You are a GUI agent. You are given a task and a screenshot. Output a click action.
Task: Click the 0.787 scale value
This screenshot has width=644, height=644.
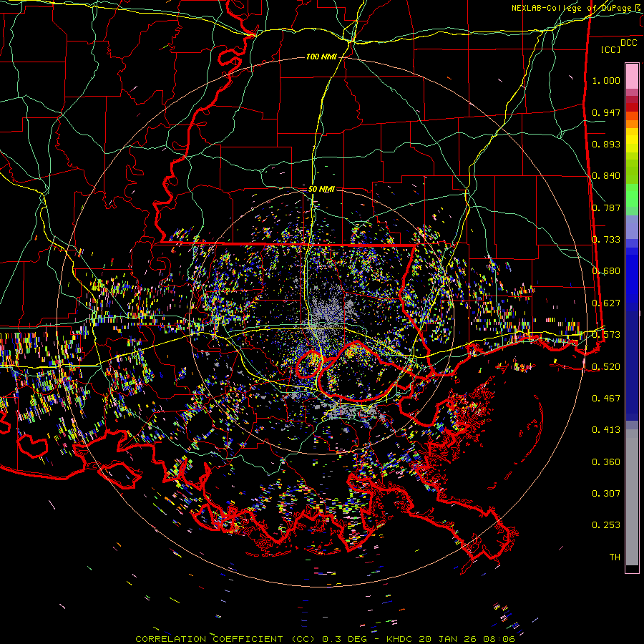coord(606,208)
